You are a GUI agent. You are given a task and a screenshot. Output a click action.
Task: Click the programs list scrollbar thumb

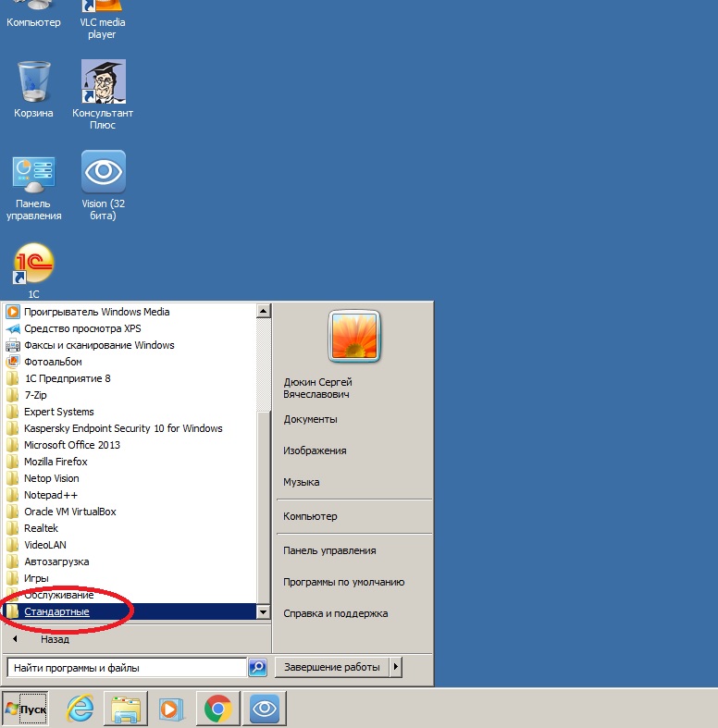(x=264, y=509)
